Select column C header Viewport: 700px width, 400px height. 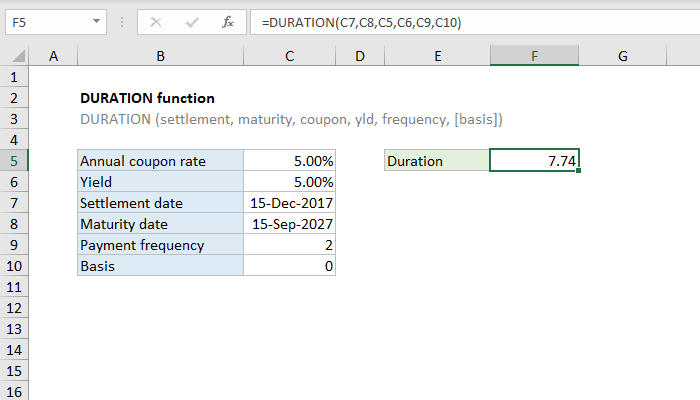point(289,57)
